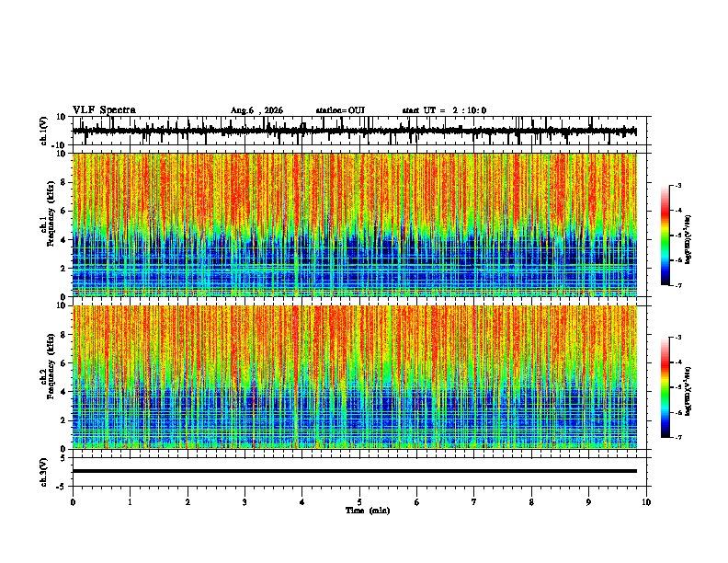Click the "VLF Spectra" plot title
This screenshot has width=728, height=563.
pyautogui.click(x=104, y=110)
